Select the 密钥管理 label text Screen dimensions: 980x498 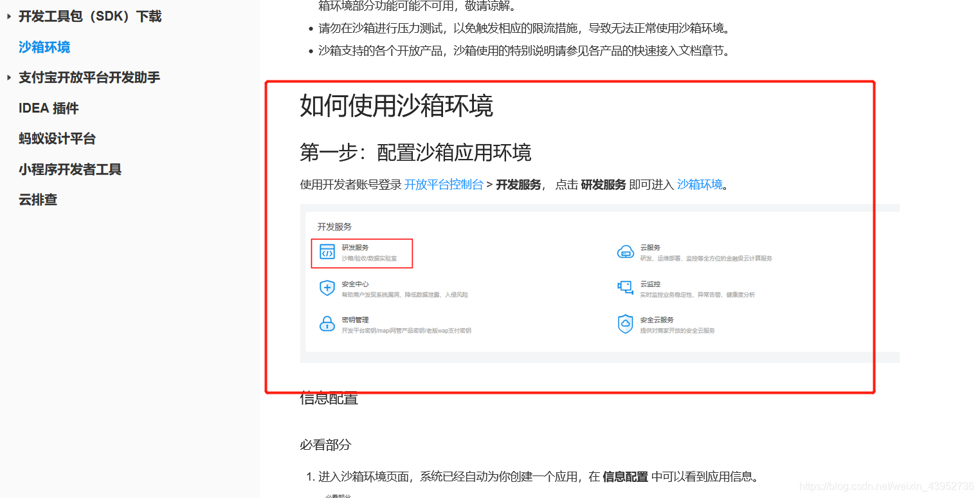pos(355,320)
